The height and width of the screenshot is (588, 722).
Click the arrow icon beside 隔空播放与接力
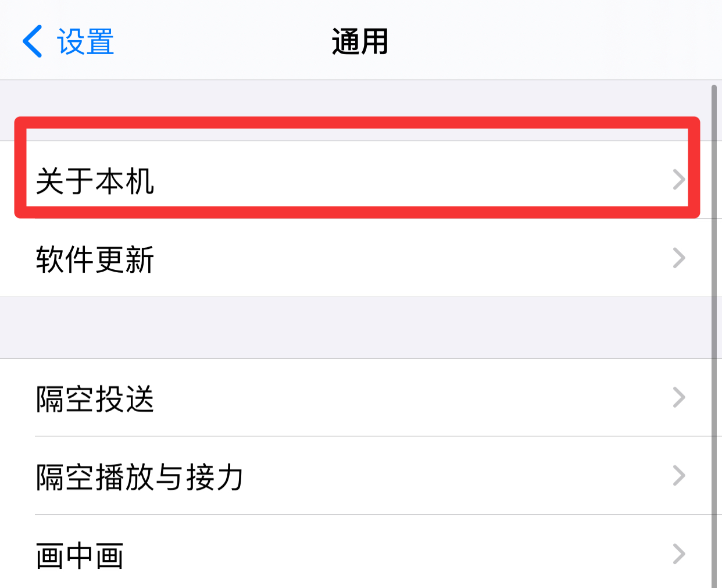(679, 476)
